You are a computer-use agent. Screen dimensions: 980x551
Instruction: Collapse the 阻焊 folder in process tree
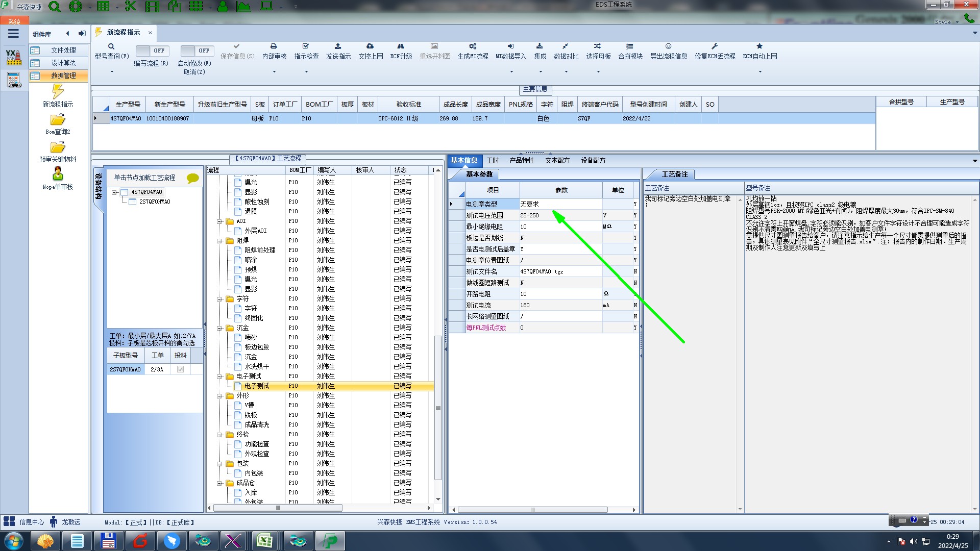pos(220,241)
